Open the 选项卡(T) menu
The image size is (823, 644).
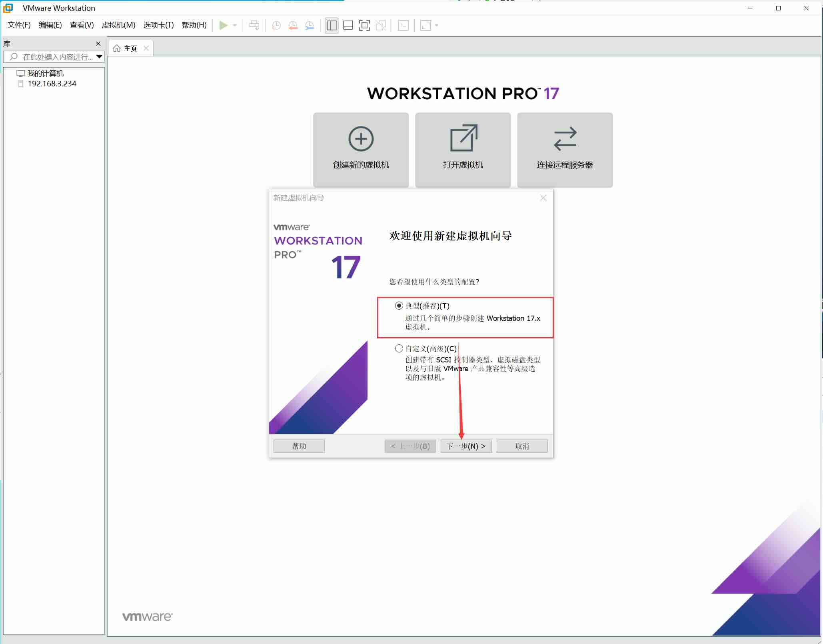[159, 25]
